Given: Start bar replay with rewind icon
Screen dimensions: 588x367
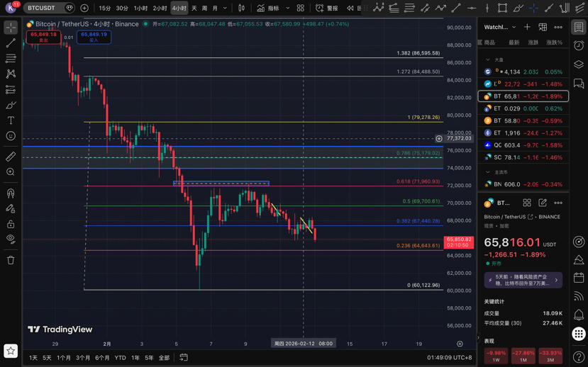Looking at the screenshot, I should click(x=350, y=8).
